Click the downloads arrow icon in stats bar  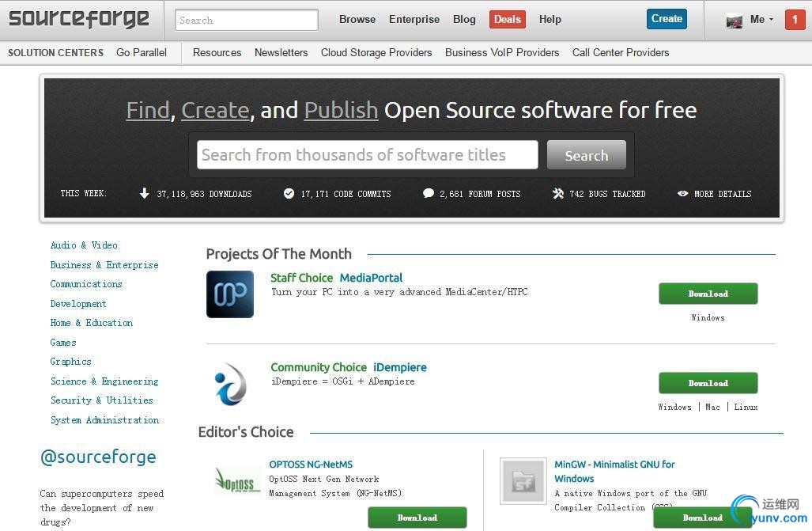click(145, 193)
